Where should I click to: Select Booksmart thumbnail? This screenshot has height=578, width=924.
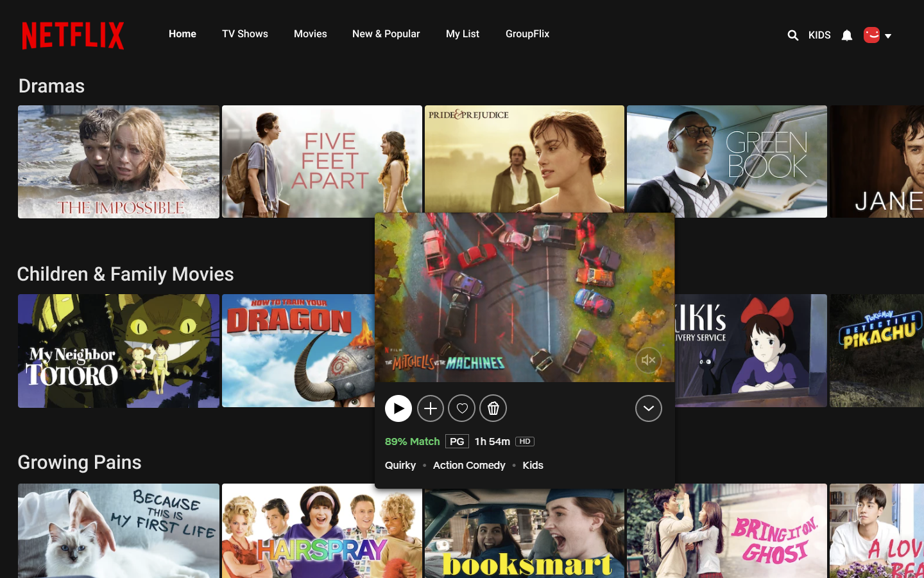pos(524,534)
